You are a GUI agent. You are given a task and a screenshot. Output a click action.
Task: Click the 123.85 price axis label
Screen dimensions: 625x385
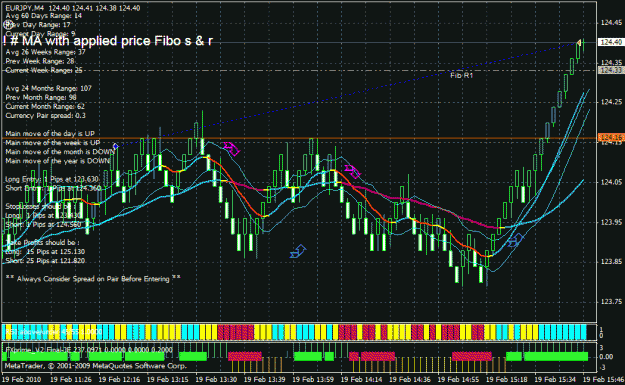tap(611, 262)
